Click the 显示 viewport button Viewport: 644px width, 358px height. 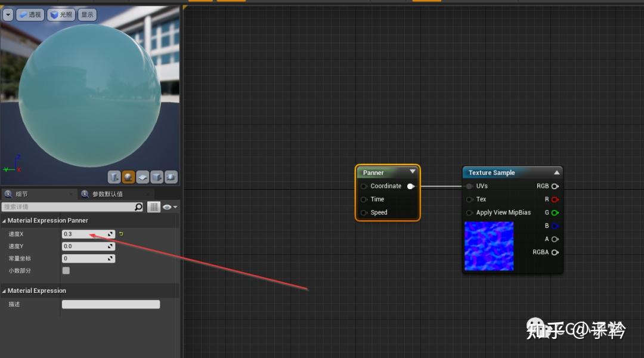87,14
